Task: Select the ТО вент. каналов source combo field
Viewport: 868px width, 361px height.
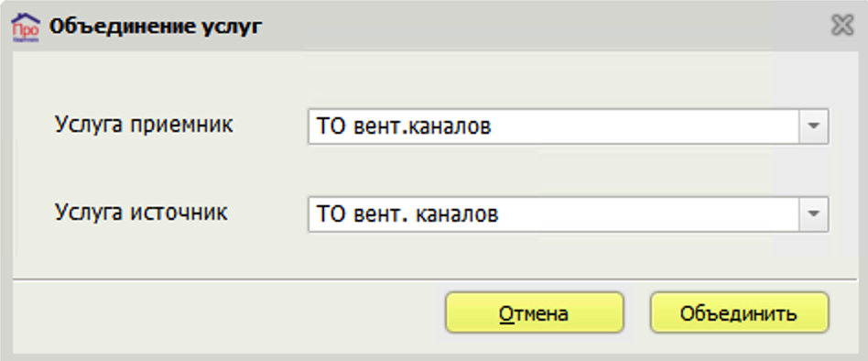Action: (568, 213)
